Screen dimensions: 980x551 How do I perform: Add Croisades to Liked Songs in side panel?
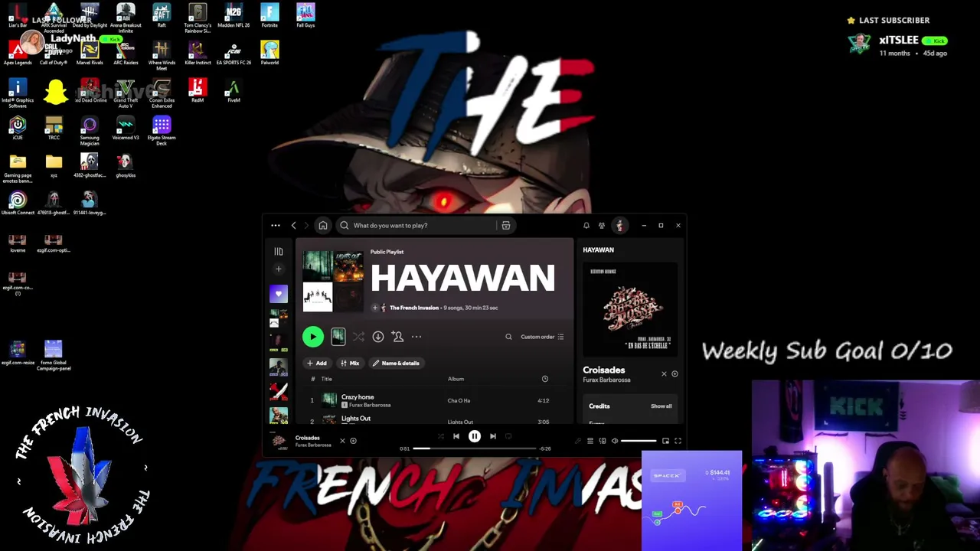(x=675, y=374)
